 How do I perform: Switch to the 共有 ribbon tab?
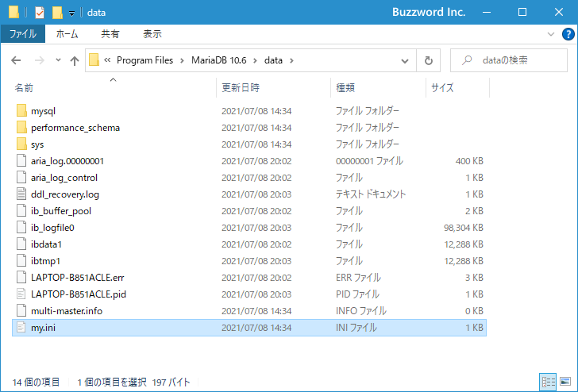click(110, 34)
